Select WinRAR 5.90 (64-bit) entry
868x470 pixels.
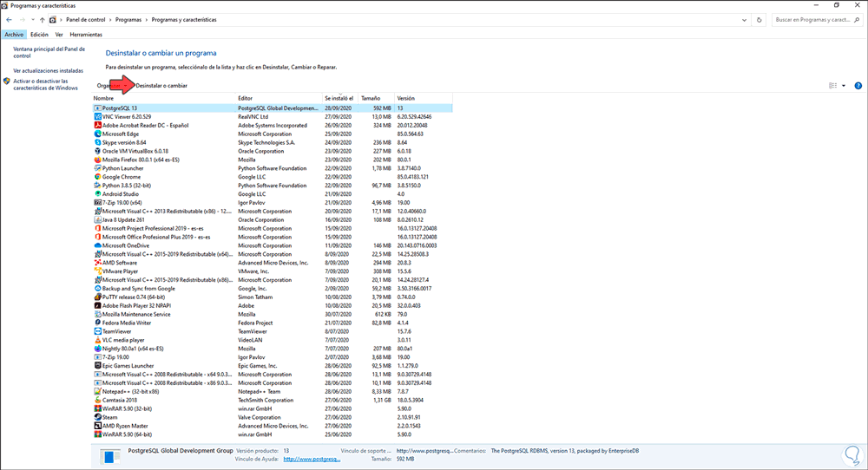(x=273, y=434)
